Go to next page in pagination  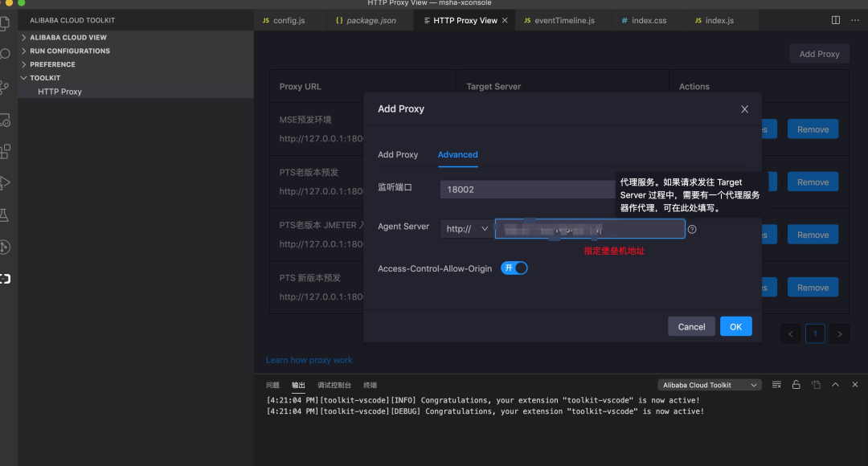point(840,333)
